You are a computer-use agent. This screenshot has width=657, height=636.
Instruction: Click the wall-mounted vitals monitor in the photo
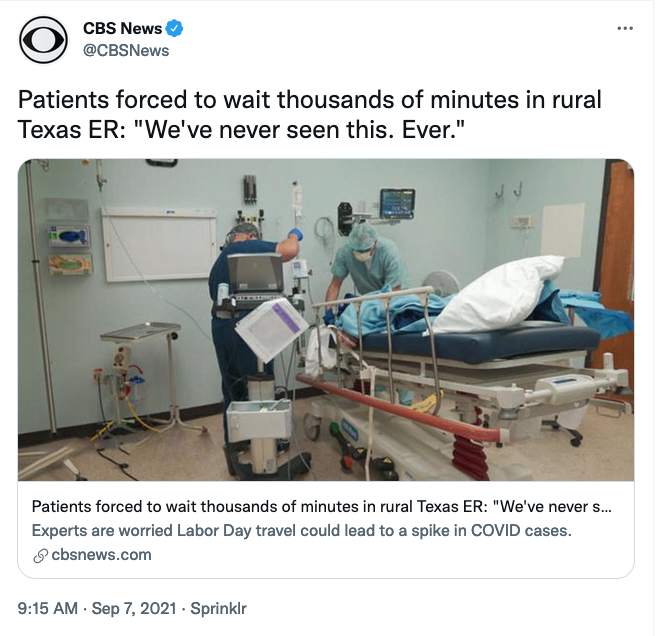point(397,204)
